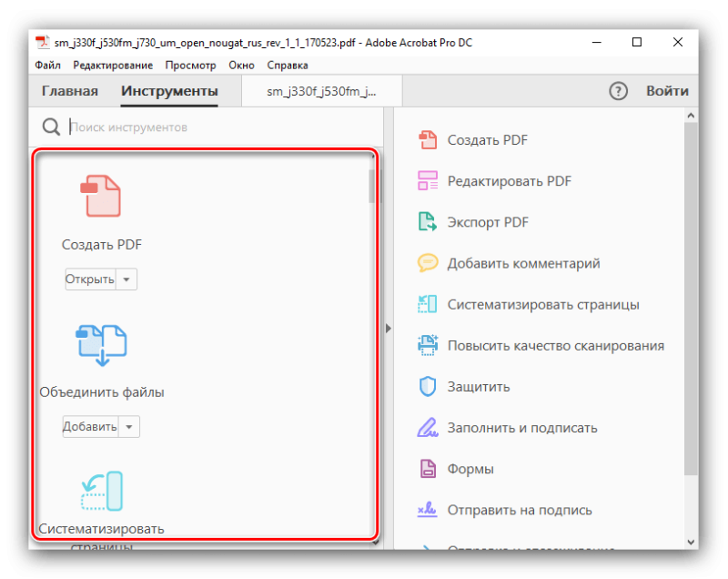Click the Объединить файлы caption in the tools pane
This screenshot has height=579, width=728.
tap(102, 391)
